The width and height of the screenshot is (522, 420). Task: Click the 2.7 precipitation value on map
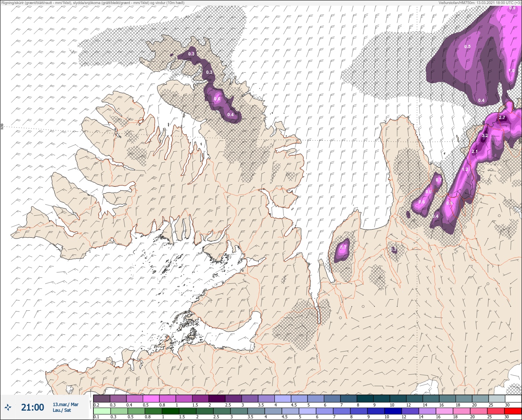(502, 118)
